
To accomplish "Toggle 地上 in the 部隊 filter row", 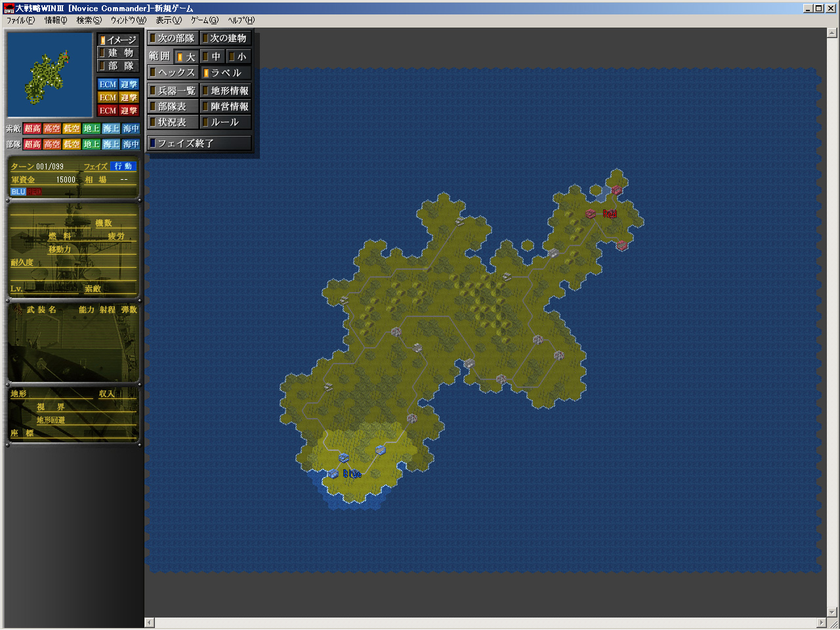I will (91, 144).
